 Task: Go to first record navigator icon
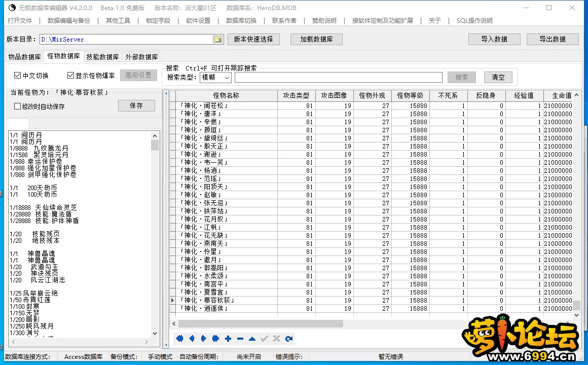(179, 338)
